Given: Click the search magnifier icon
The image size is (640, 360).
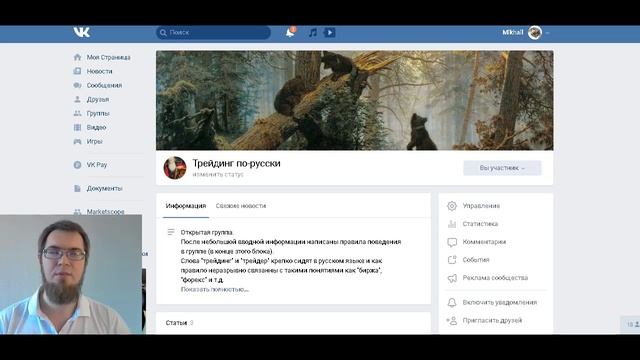Looking at the screenshot, I should (x=163, y=32).
